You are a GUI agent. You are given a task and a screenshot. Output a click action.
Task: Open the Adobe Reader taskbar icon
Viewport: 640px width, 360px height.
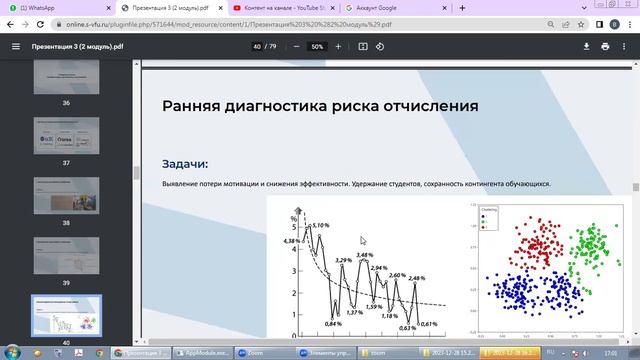coord(79,353)
